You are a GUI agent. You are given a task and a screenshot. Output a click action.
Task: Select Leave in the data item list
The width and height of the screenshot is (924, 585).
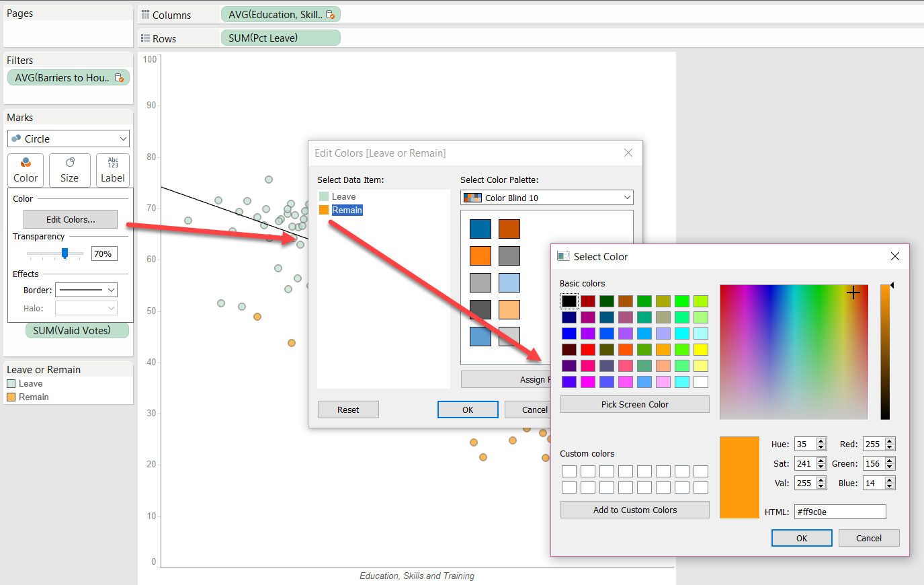point(343,196)
